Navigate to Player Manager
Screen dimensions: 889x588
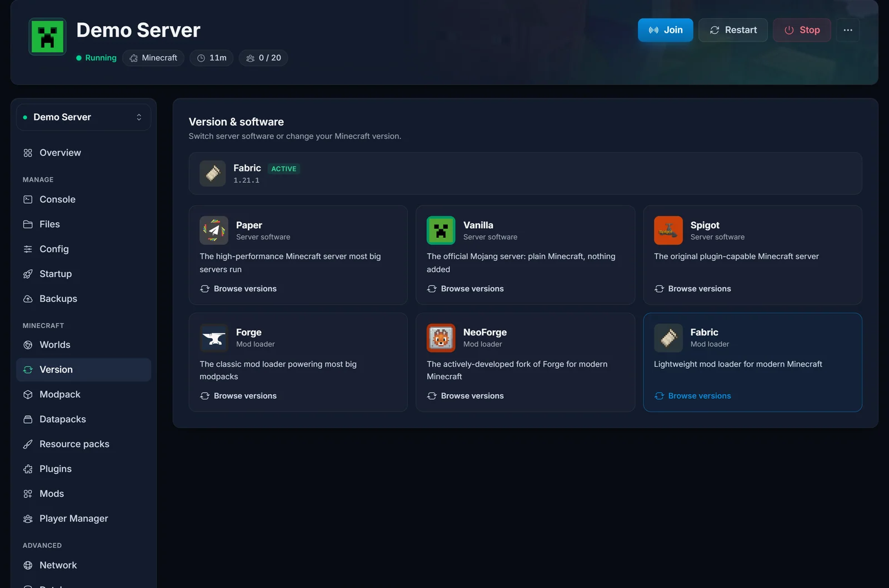pos(83,519)
